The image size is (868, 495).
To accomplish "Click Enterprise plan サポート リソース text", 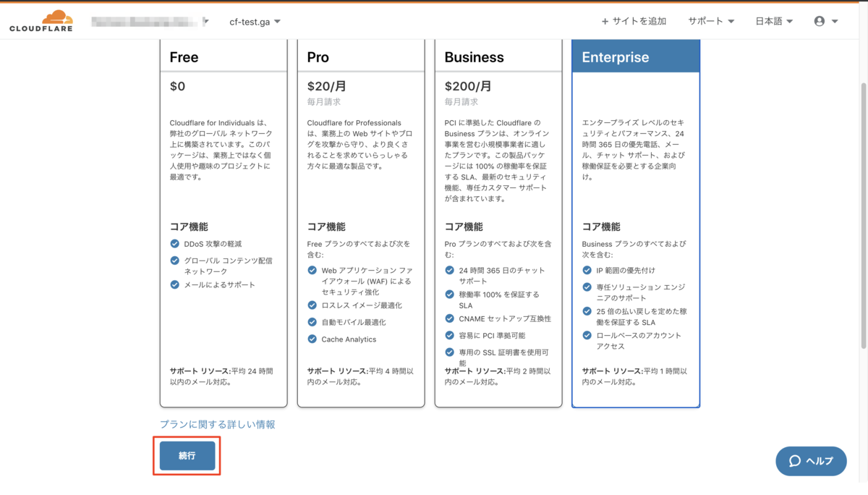I will point(634,376).
